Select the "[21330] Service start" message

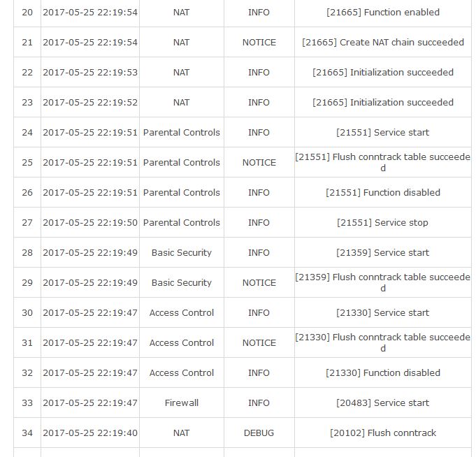click(x=382, y=313)
